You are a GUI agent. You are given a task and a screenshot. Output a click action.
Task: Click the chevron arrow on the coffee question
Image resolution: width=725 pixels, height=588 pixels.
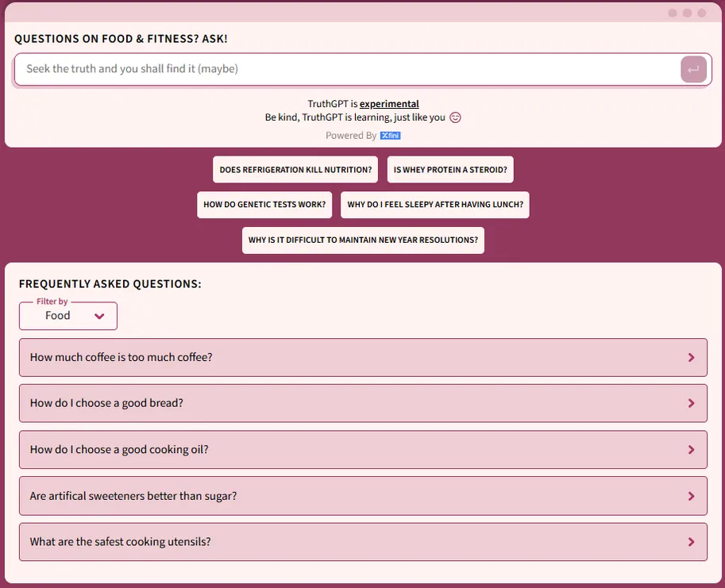[691, 358]
